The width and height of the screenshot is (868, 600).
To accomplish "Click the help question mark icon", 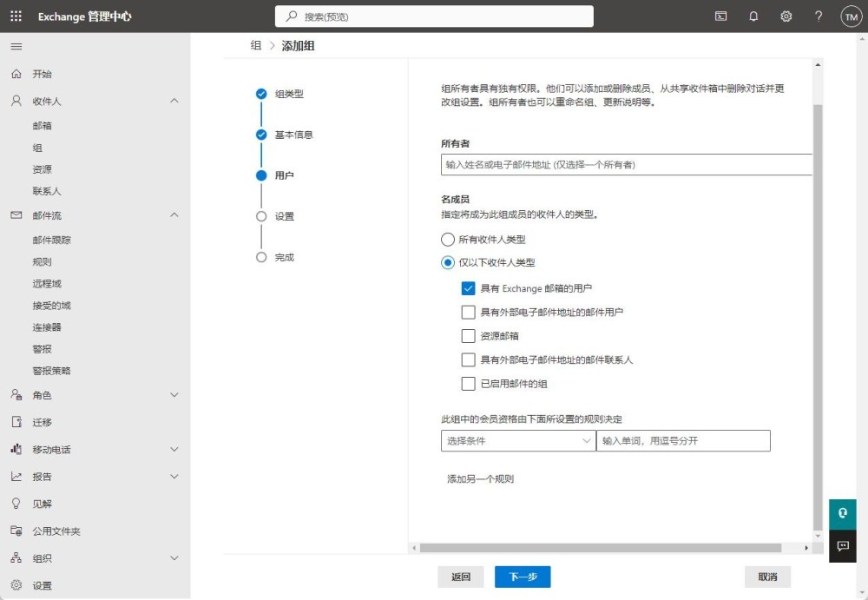I will point(819,16).
